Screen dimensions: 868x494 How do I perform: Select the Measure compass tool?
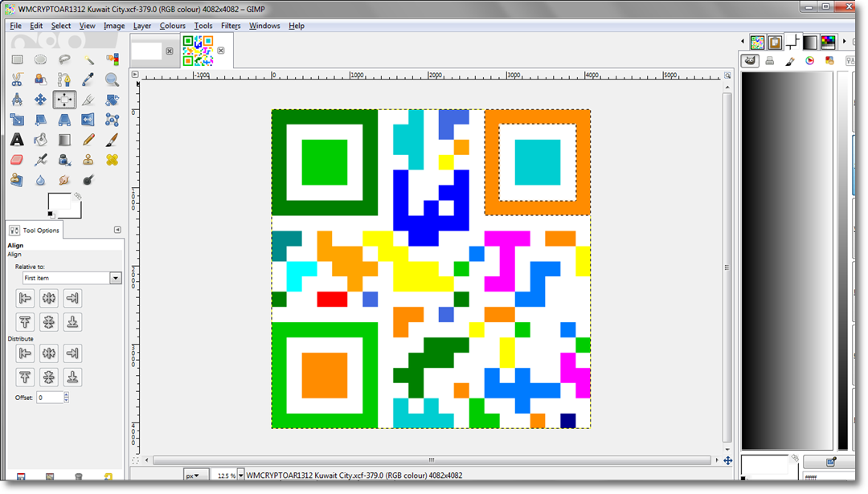(x=17, y=100)
